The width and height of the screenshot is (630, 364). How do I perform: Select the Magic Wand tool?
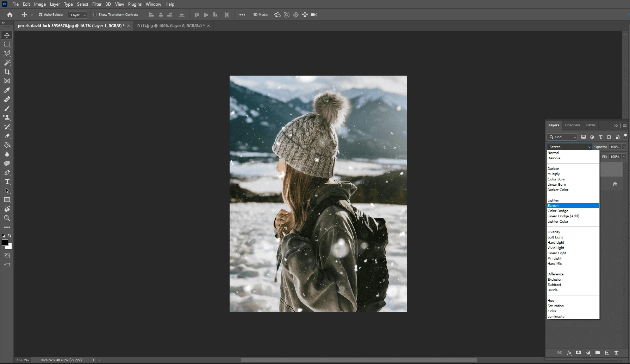click(x=7, y=63)
